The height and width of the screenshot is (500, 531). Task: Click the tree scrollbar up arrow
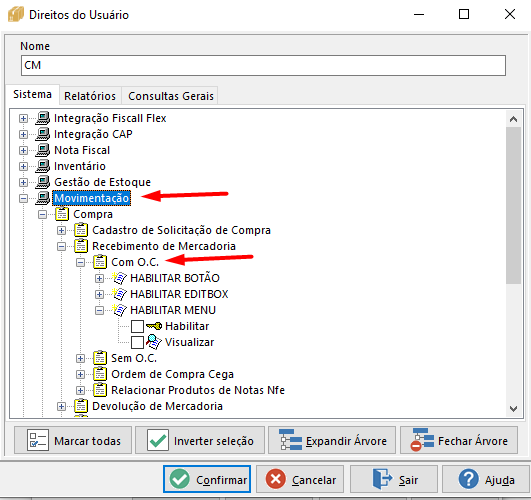513,119
